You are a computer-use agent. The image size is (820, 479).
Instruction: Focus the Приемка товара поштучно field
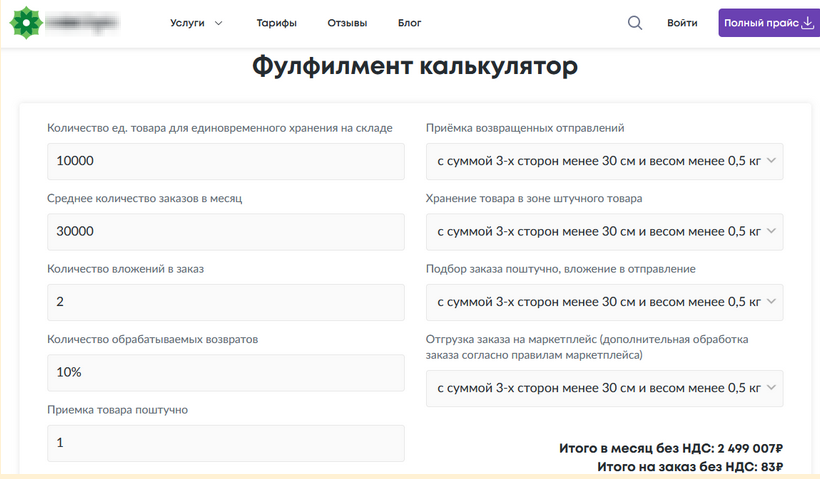[225, 442]
